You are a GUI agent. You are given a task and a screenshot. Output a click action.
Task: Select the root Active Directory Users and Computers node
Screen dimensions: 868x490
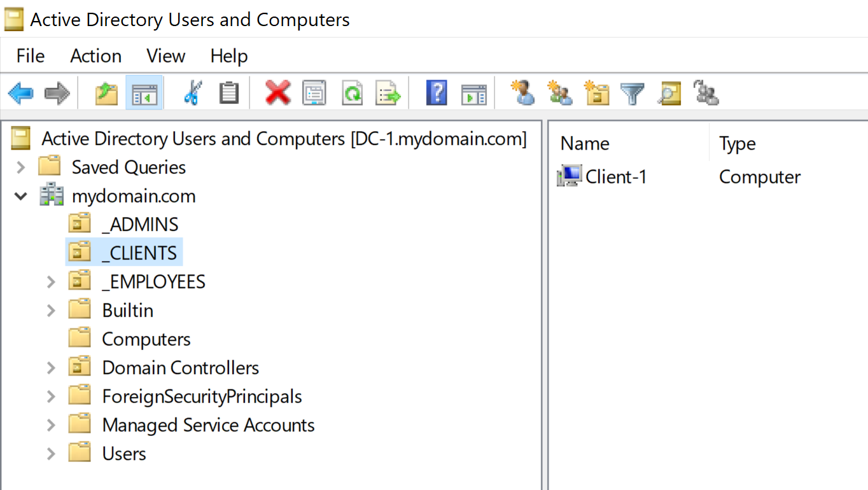pos(284,139)
